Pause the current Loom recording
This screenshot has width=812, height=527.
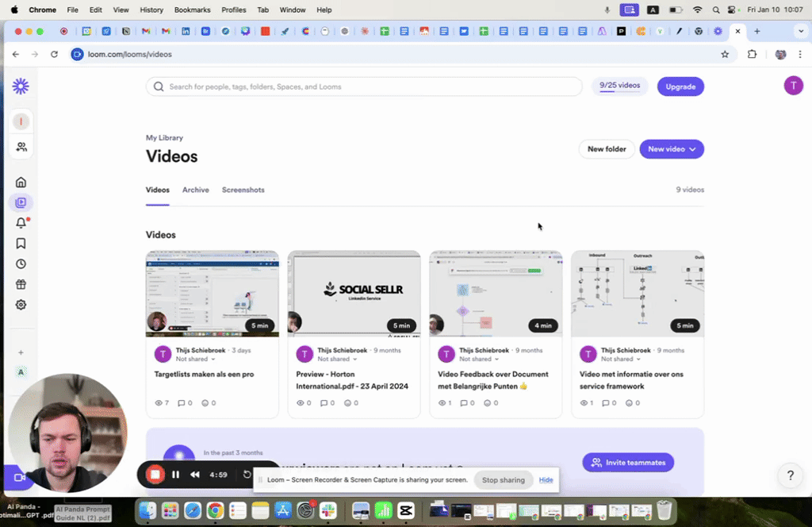click(x=175, y=475)
